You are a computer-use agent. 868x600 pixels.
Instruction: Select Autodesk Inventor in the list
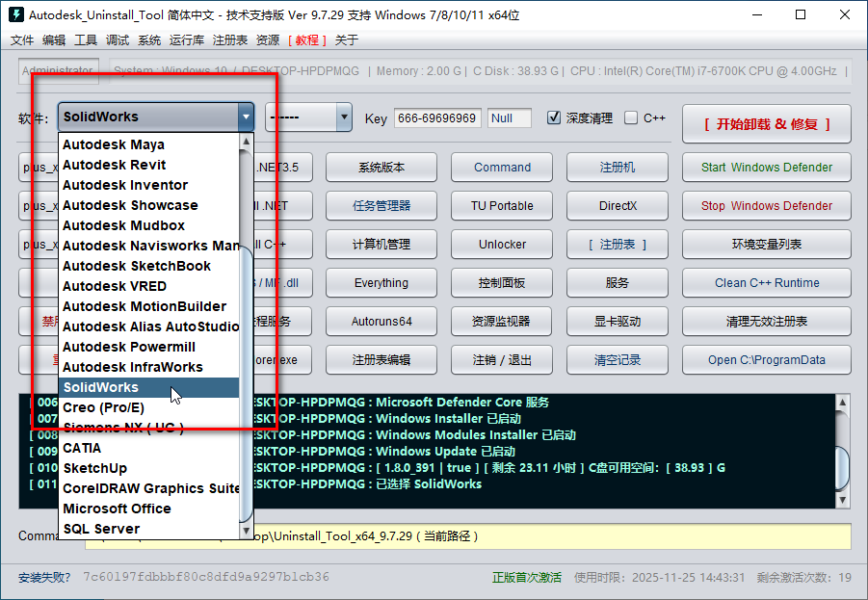point(149,185)
